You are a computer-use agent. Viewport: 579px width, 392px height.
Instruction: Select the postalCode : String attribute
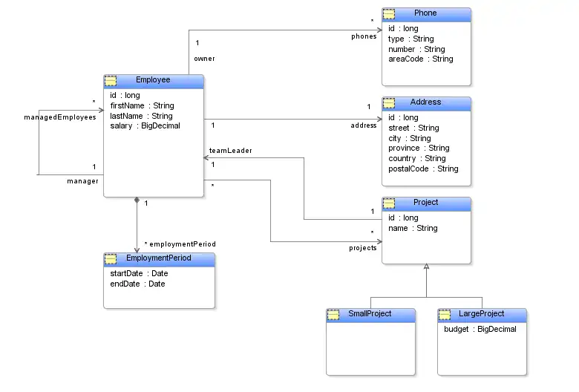point(423,169)
